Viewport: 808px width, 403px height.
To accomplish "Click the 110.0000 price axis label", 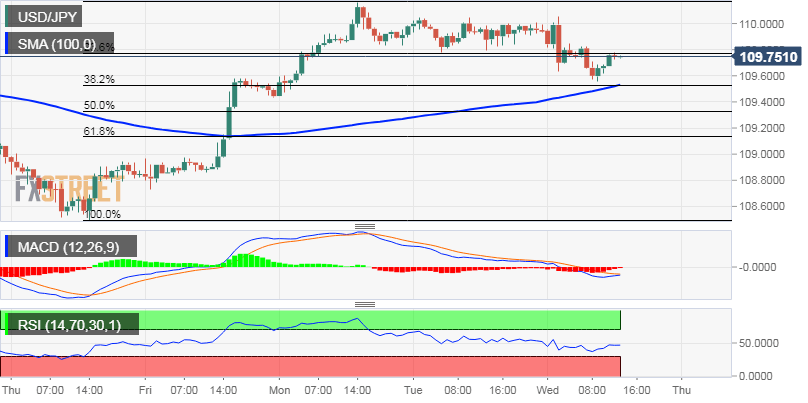I will coord(763,24).
